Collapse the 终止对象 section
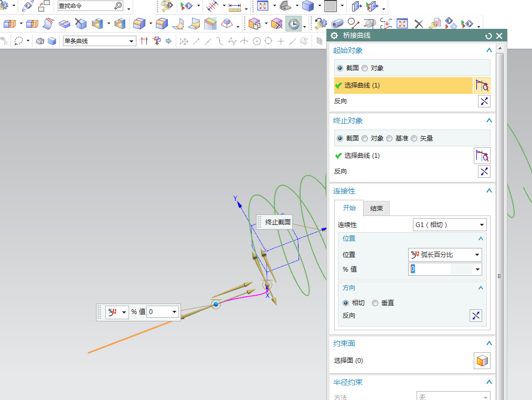Screen dimensions: 532x400 (489, 121)
